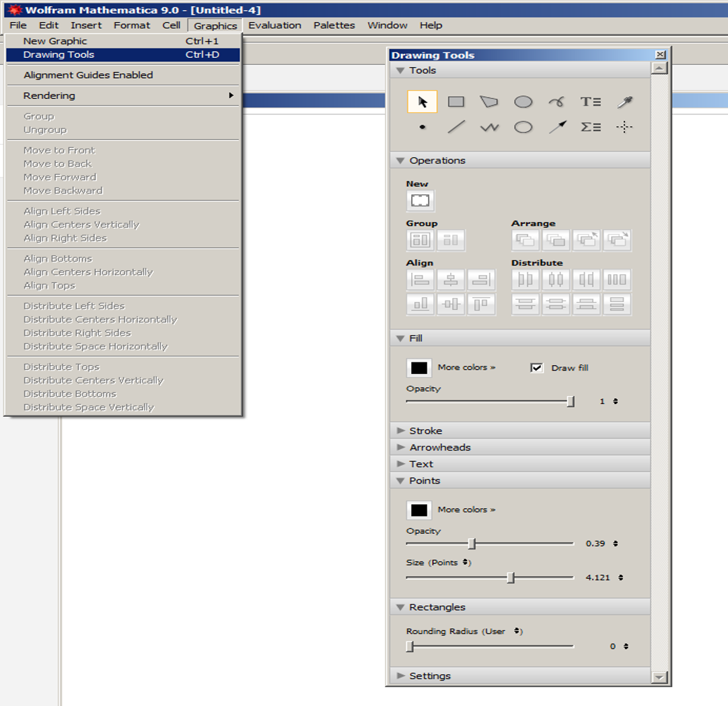Viewport: 728px width, 706px height.
Task: Expand the Arrowheads section
Action: click(x=401, y=447)
